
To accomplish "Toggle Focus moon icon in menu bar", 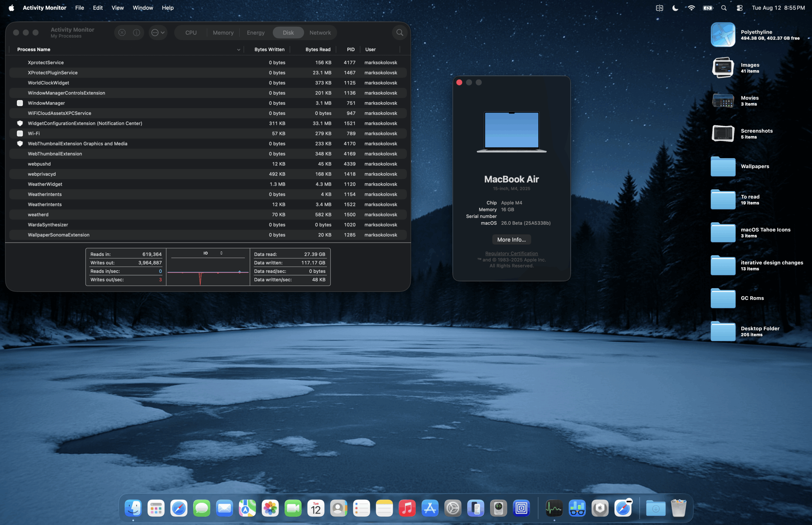I will click(675, 8).
